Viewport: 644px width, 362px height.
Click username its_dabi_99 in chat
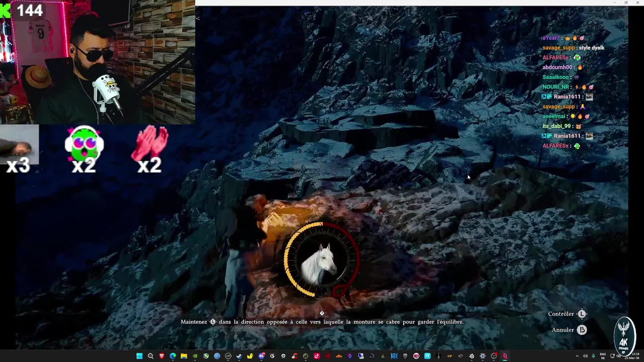pyautogui.click(x=556, y=126)
